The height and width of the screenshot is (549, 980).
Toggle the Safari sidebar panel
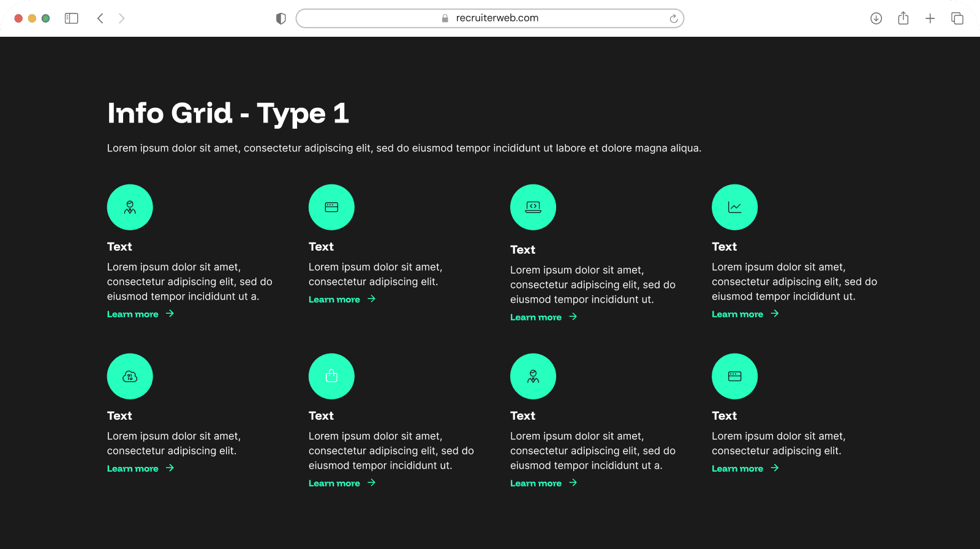pyautogui.click(x=72, y=18)
